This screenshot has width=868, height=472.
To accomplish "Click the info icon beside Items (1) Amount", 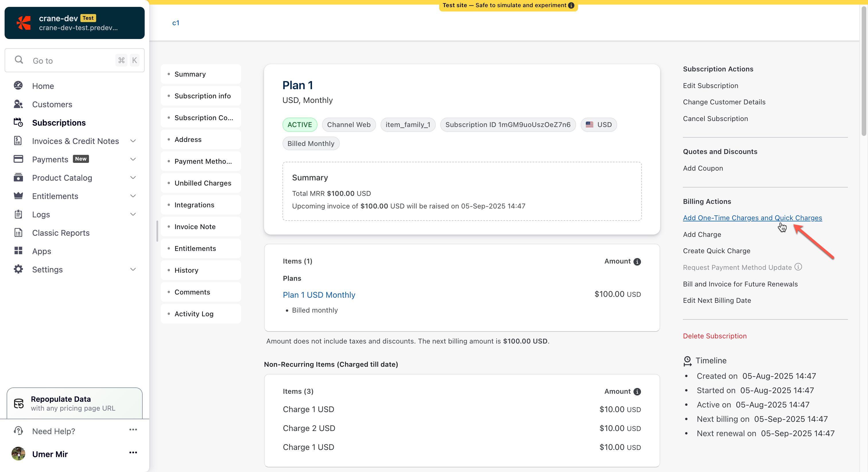I will pyautogui.click(x=637, y=262).
